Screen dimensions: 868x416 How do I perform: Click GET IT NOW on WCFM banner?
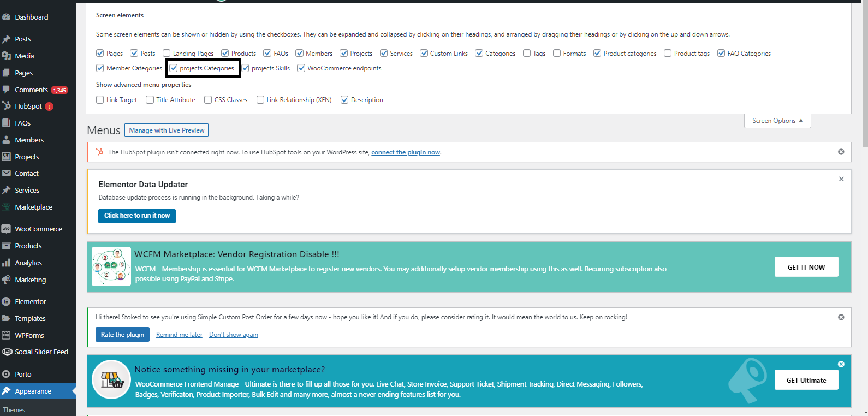click(x=806, y=267)
